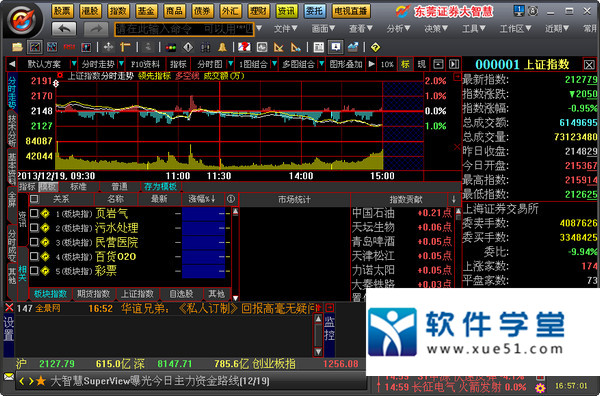Select the red RSI indicator icon

pos(69,47)
